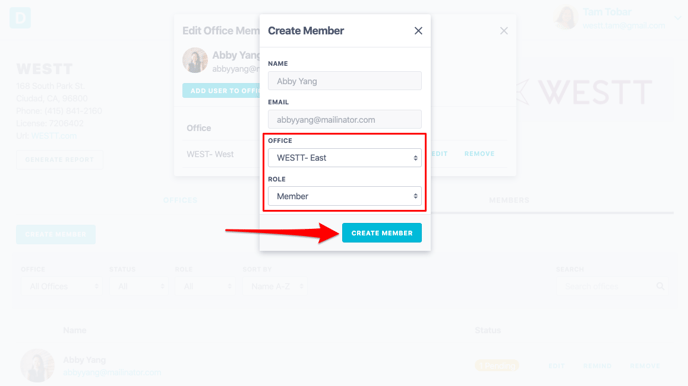
Task: Open the Office dropdown showing WESTT- East
Action: pos(345,158)
